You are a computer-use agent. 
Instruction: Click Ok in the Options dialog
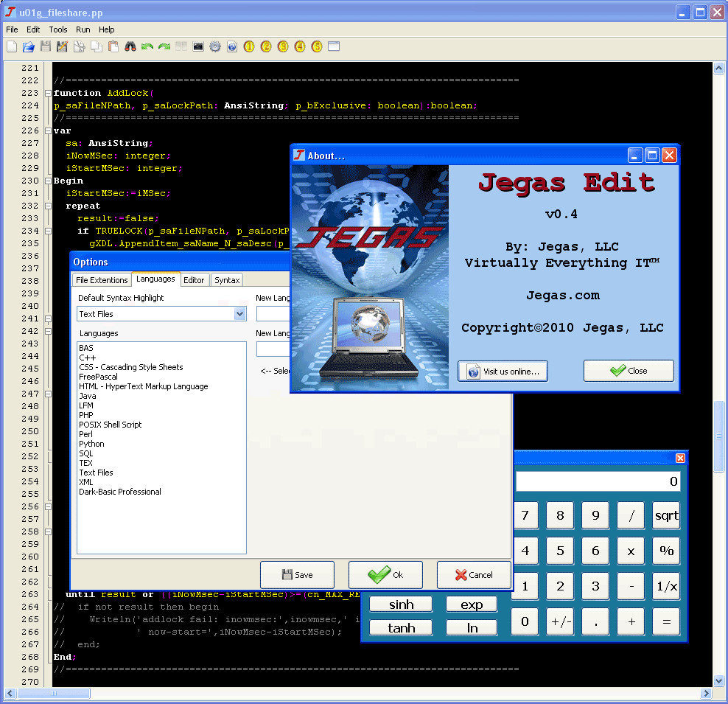(x=385, y=575)
